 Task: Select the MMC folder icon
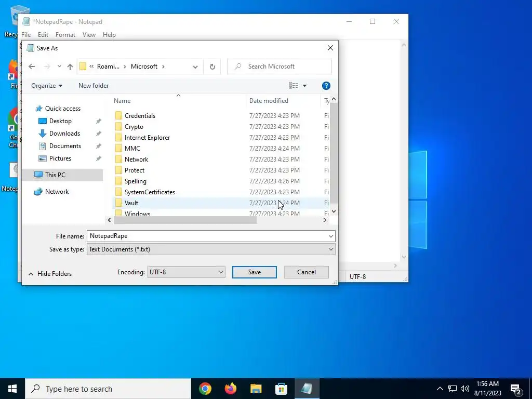coord(118,148)
